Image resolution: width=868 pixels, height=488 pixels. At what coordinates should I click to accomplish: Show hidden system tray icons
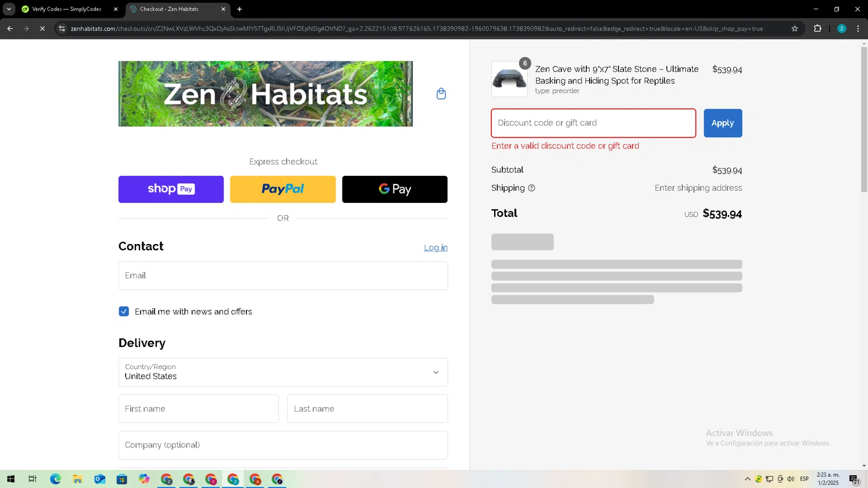[x=748, y=479]
